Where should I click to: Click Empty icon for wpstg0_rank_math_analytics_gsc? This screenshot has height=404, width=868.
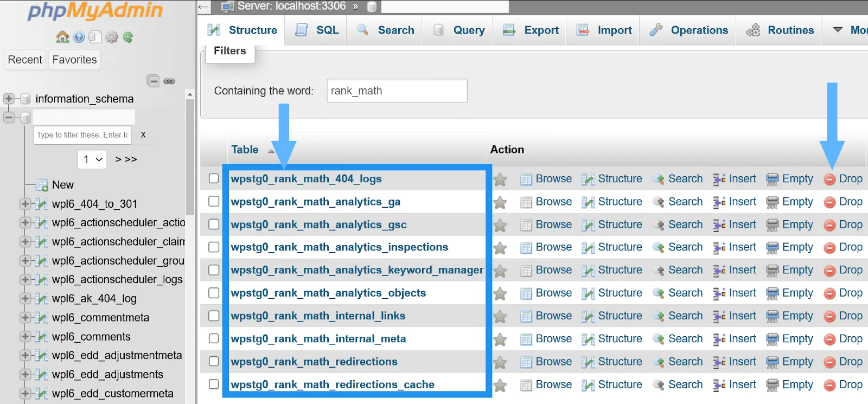coord(773,225)
